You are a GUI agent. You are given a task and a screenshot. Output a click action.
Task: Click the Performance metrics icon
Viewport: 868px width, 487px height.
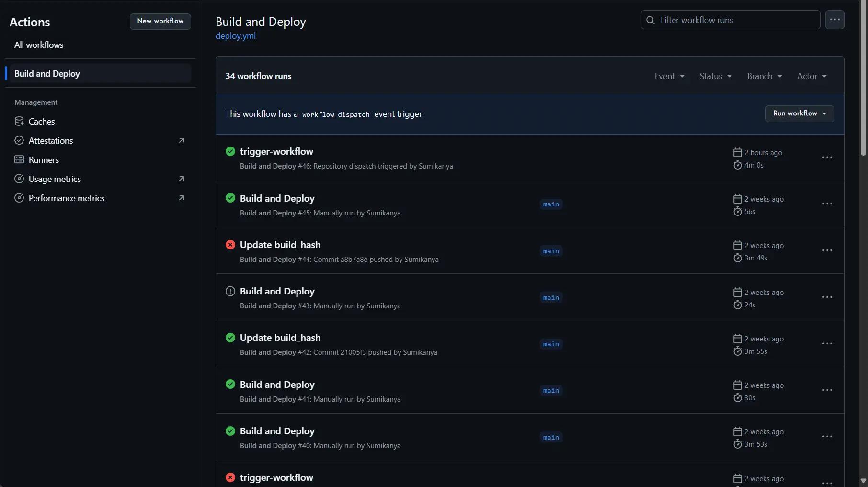click(19, 198)
